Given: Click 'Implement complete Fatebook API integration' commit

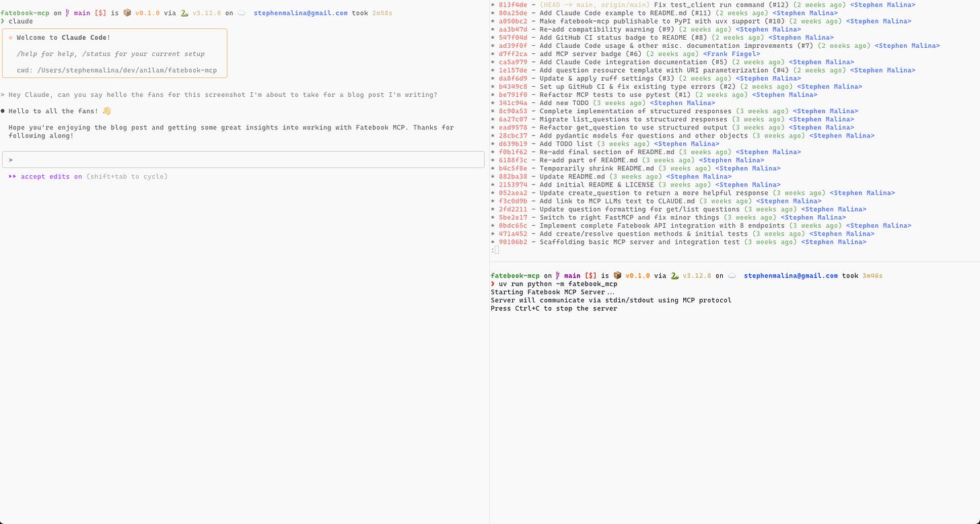Looking at the screenshot, I should 662,226.
